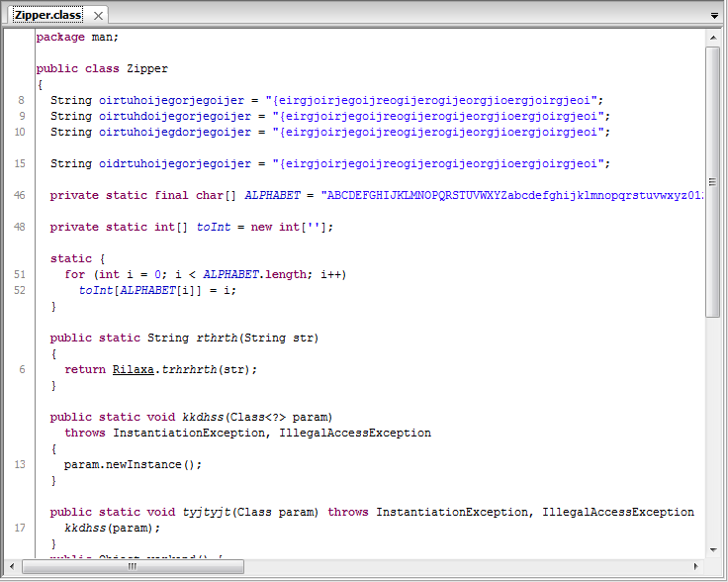
Task: Close the Zipper.class tab
Action: [x=97, y=16]
